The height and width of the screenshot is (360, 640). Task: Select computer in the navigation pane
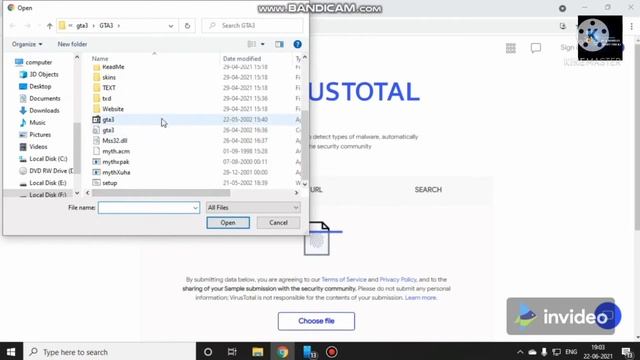tap(34, 62)
